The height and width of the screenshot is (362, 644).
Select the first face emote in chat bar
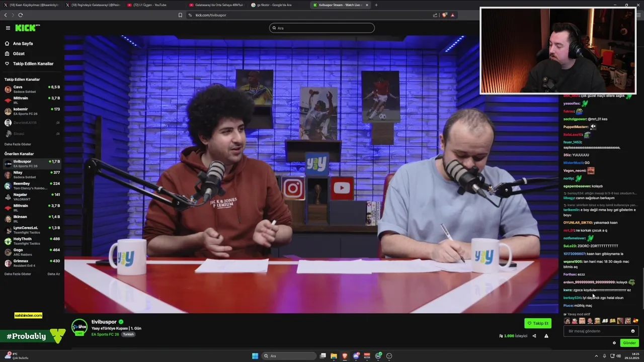(x=567, y=321)
